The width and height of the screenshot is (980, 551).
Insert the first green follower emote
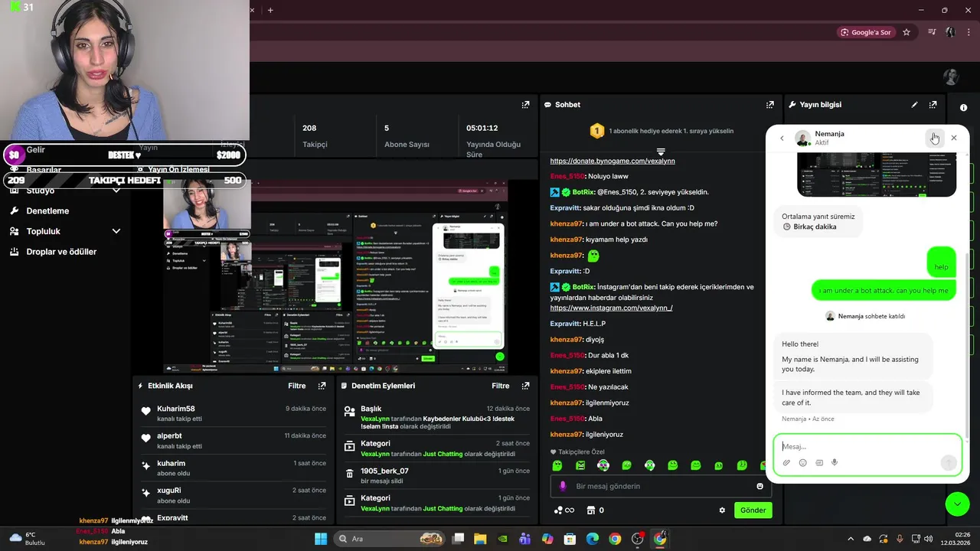pyautogui.click(x=557, y=465)
